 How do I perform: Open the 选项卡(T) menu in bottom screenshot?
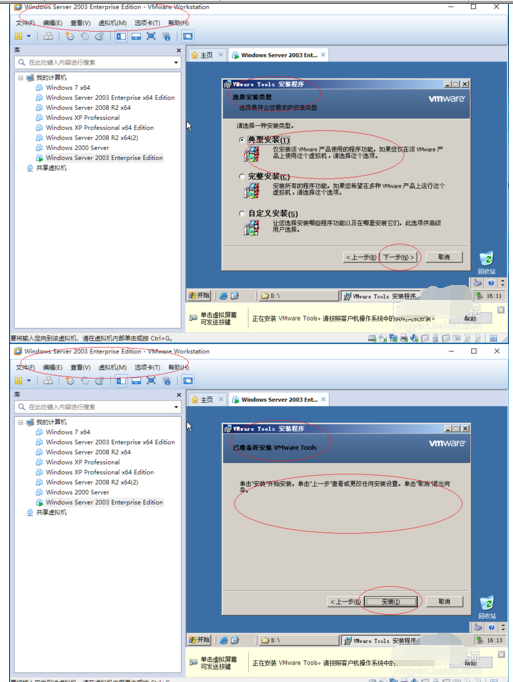point(147,367)
